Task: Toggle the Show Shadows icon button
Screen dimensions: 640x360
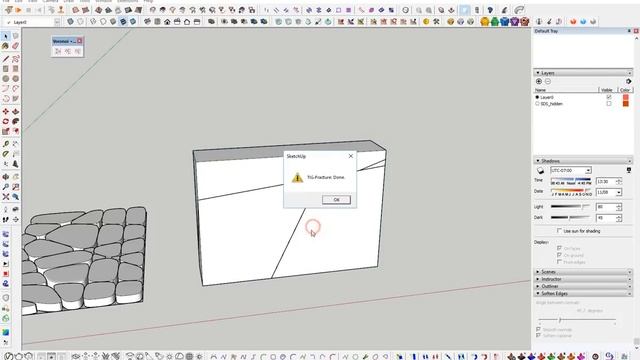Action: [540, 170]
